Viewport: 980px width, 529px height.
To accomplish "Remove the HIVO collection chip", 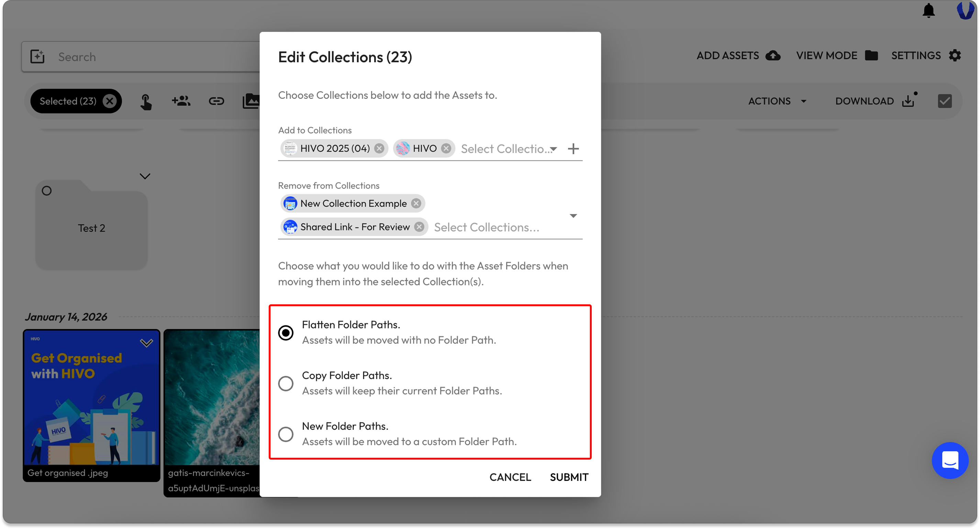I will [446, 148].
